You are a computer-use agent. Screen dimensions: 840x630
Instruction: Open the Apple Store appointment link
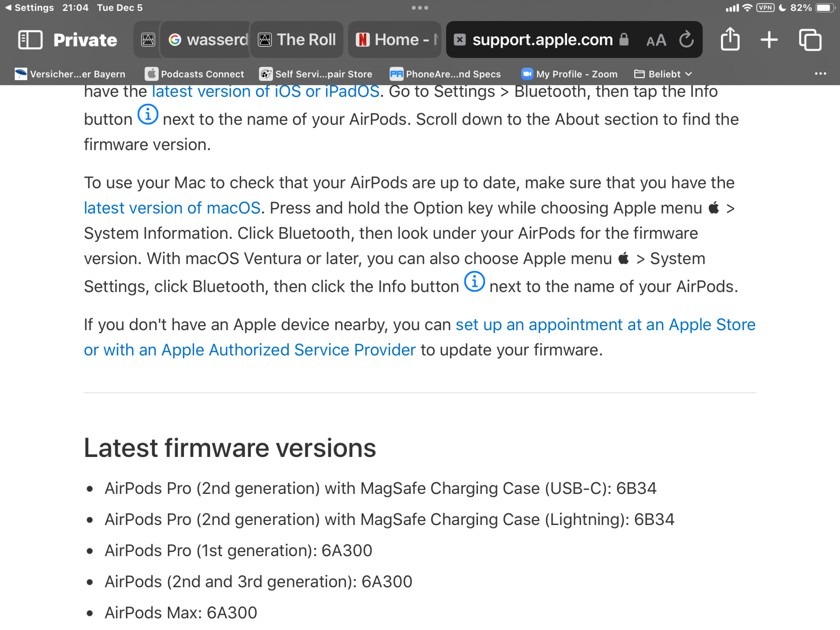click(x=605, y=325)
